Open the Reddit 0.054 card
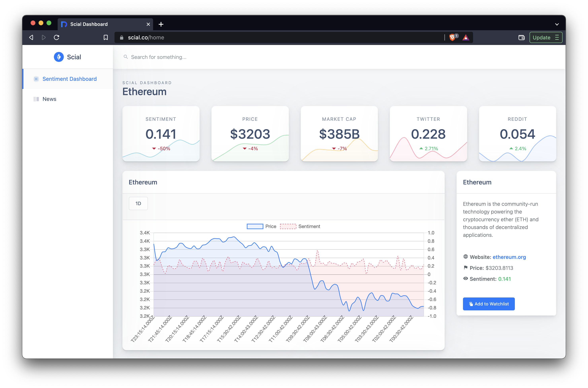This screenshot has width=588, height=388. [518, 134]
